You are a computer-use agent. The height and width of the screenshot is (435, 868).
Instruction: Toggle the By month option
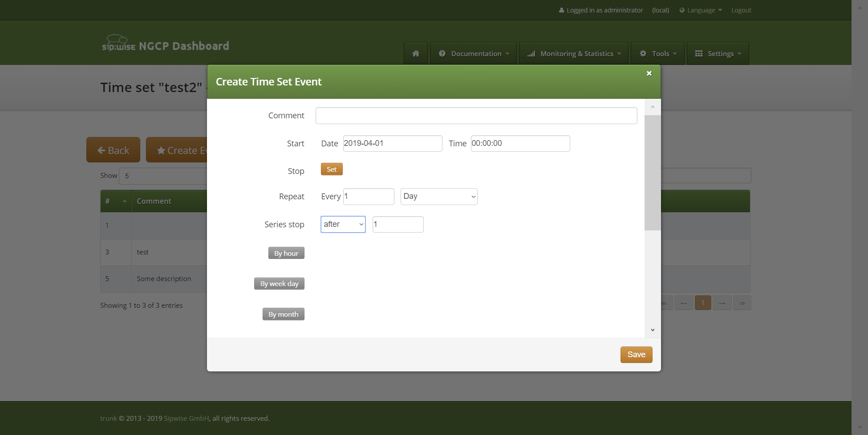(x=283, y=314)
